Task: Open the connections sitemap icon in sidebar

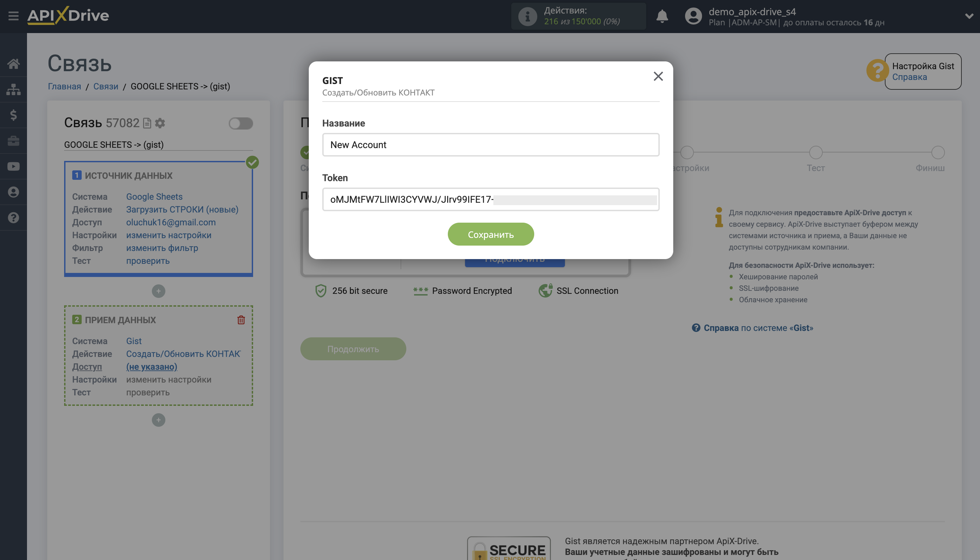Action: (13, 89)
